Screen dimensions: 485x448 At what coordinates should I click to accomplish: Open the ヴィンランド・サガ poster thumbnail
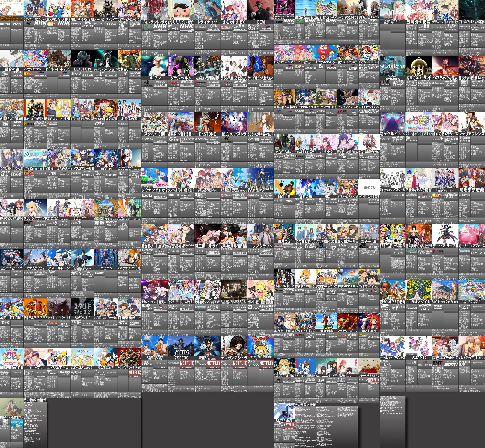154,10
